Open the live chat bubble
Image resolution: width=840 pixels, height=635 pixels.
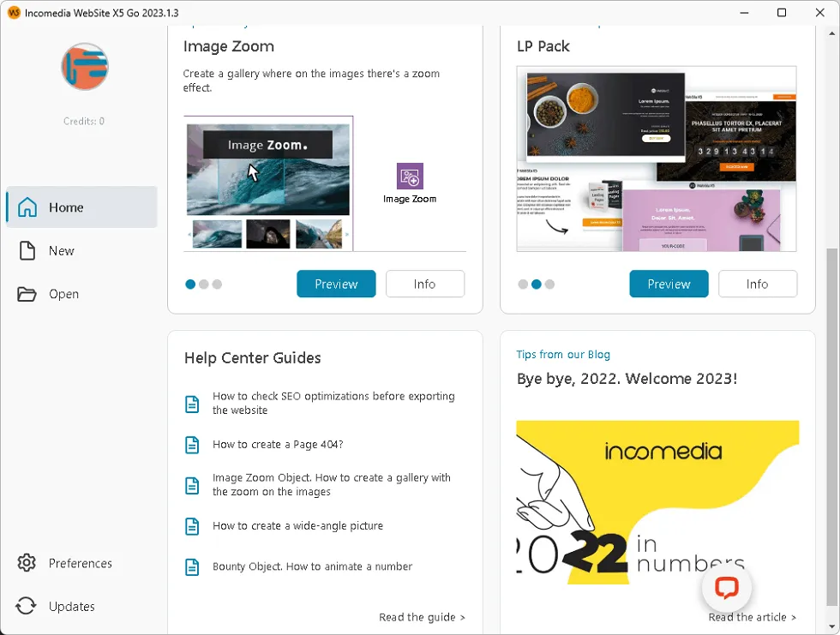click(x=727, y=588)
